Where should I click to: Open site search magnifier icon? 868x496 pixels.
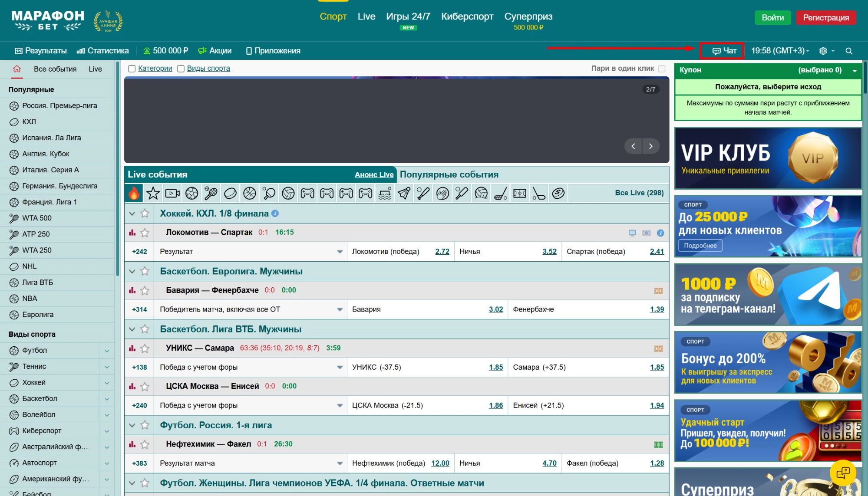pyautogui.click(x=849, y=51)
